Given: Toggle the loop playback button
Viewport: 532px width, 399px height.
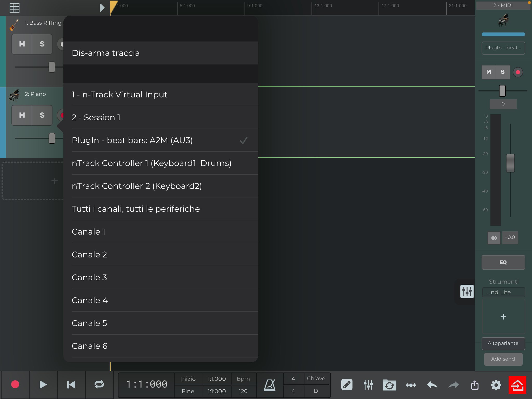Looking at the screenshot, I should (x=99, y=384).
